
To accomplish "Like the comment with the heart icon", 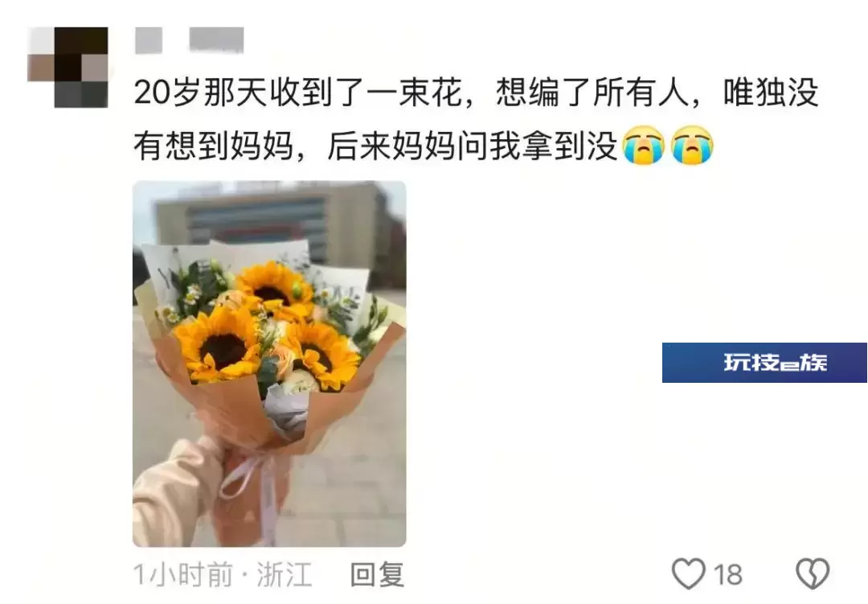I will (x=688, y=573).
